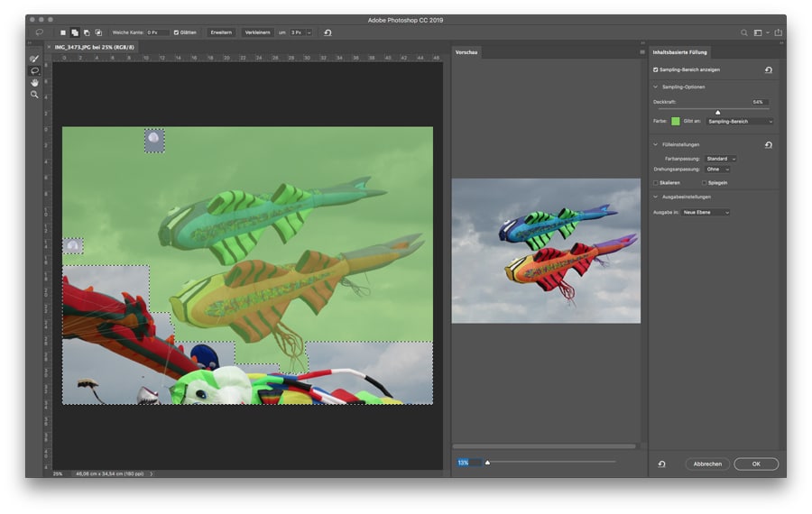Switch to the IMG_3473.JPG document tab
The image size is (812, 514).
tap(95, 46)
